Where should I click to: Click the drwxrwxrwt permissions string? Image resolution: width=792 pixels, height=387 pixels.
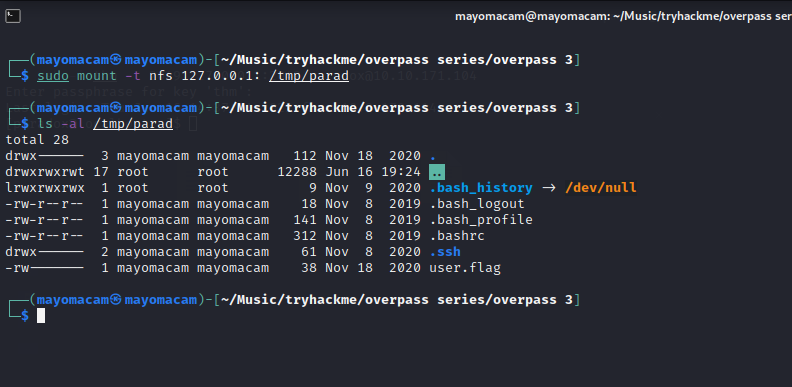45,172
